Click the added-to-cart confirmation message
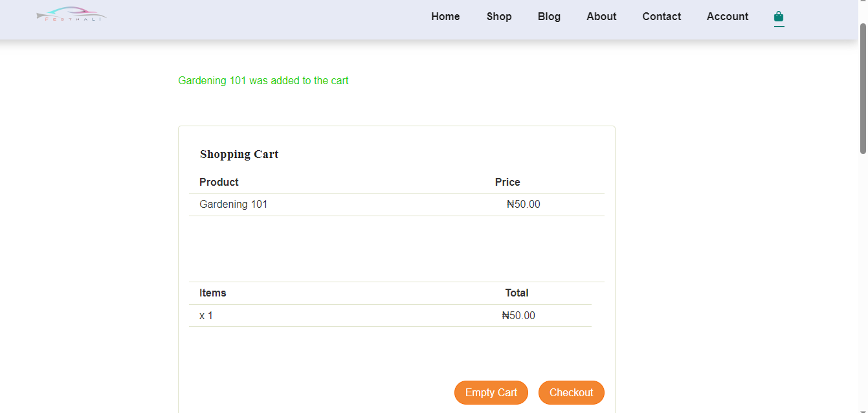The height and width of the screenshot is (413, 868). click(263, 80)
